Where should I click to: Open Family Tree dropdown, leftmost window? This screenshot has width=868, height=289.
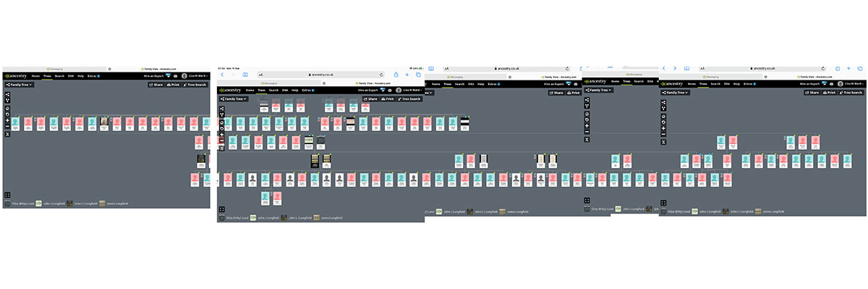19,85
